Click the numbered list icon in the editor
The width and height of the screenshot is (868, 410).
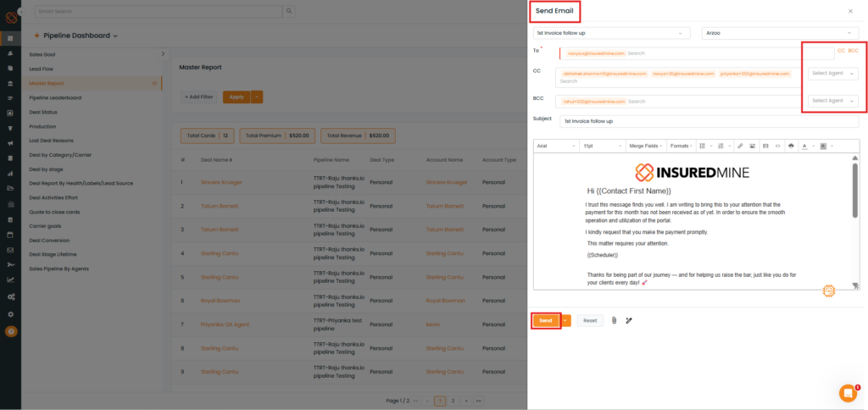721,146
